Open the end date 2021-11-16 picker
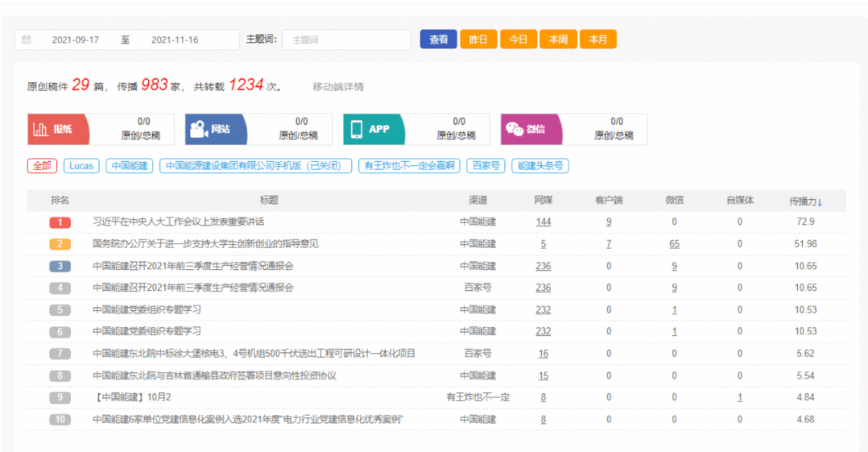The height and width of the screenshot is (452, 868). [x=175, y=39]
